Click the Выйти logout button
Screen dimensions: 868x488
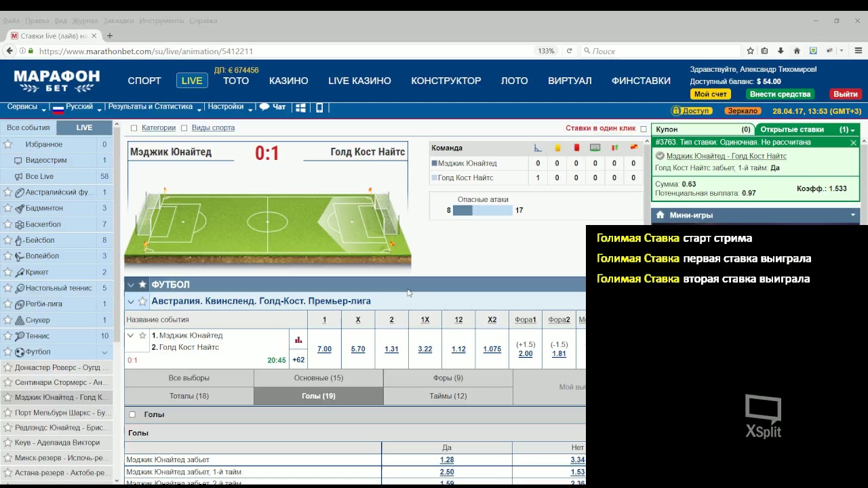click(x=846, y=94)
